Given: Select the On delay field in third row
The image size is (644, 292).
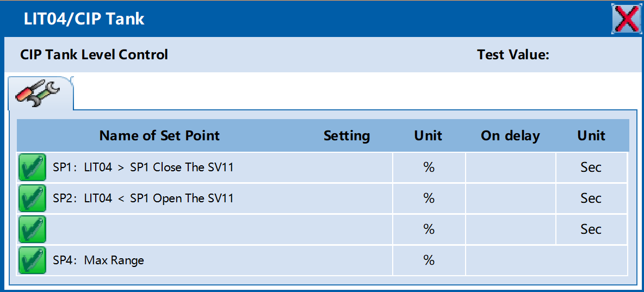Looking at the screenshot, I should point(511,229).
